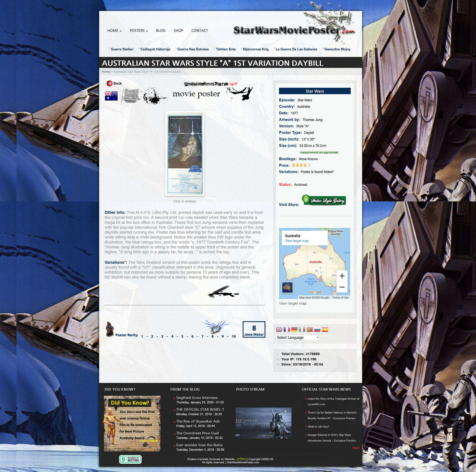Zoom out on the Australia map

(x=342, y=287)
